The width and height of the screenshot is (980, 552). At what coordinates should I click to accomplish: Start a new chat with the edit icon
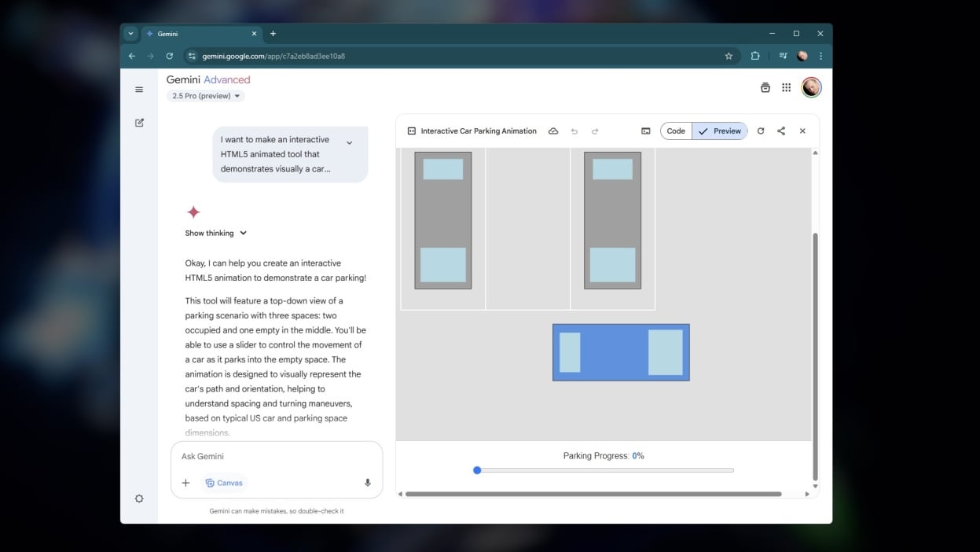(x=139, y=123)
